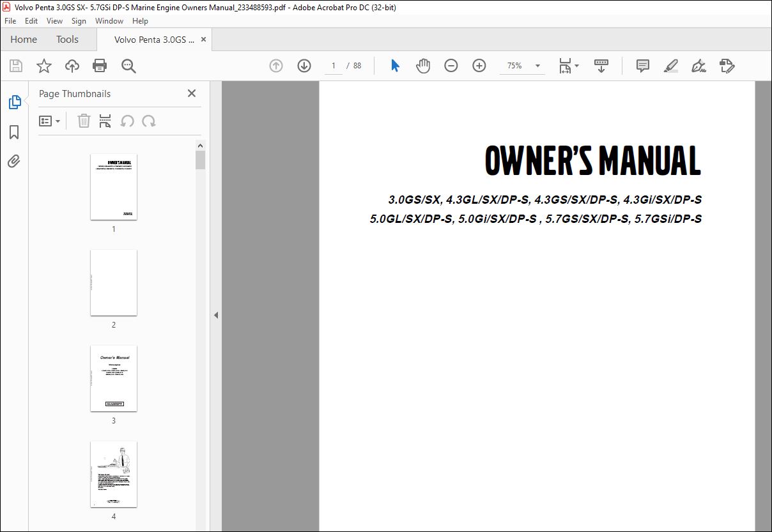Open the View menu

pos(54,21)
